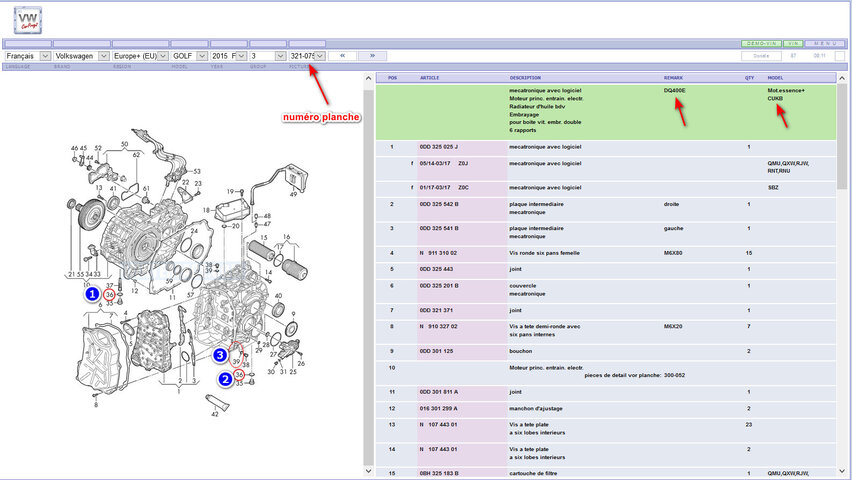Click part number 42 on the diagram
Screen dimensions: 852x480
215,414
